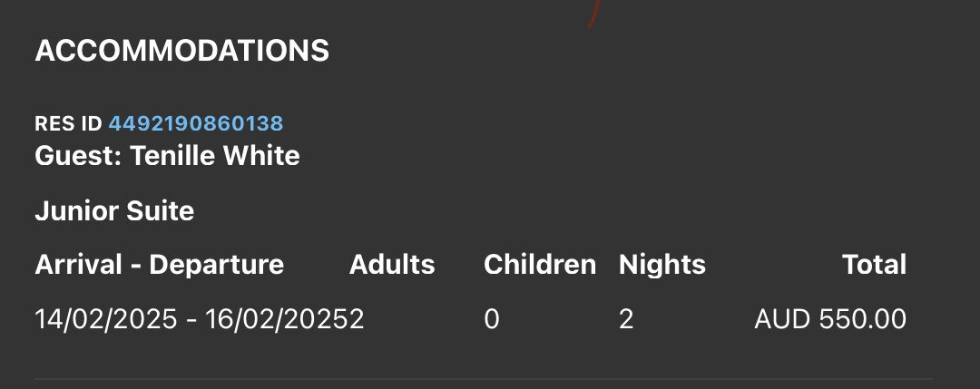Click the RES ID label text
The width and height of the screenshot is (980, 389).
[x=68, y=123]
